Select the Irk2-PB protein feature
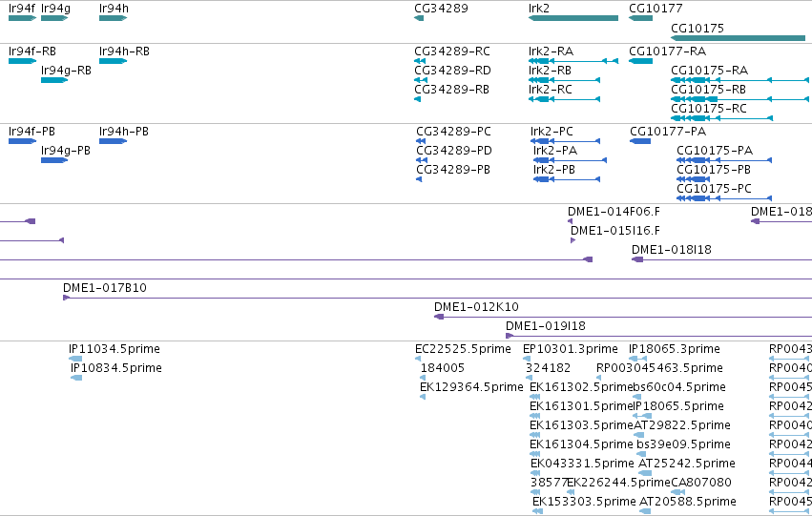The height and width of the screenshot is (516, 812). tap(567, 179)
